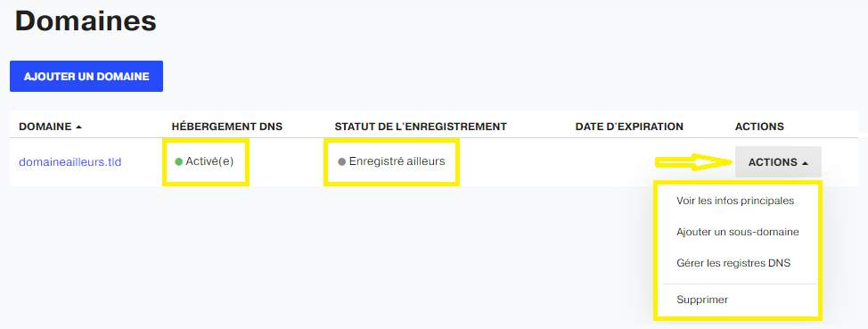The image size is (868, 329).
Task: Click the Activé(e) DNS hosting status
Action: tap(209, 161)
